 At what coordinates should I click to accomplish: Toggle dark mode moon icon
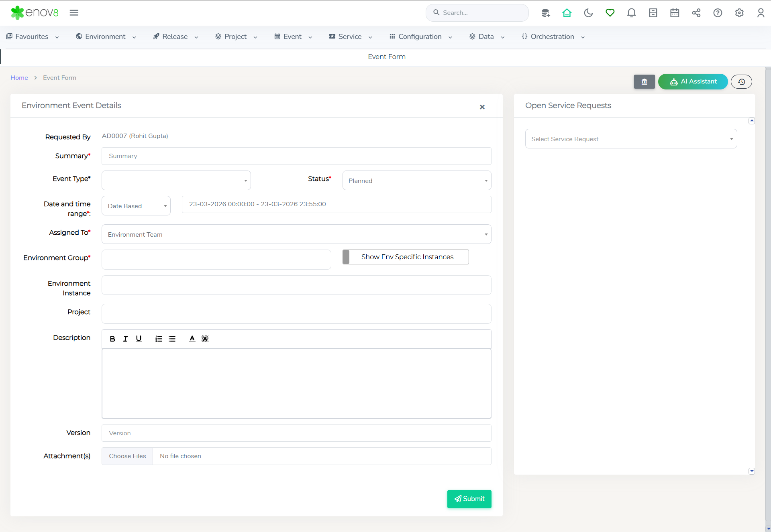click(588, 13)
